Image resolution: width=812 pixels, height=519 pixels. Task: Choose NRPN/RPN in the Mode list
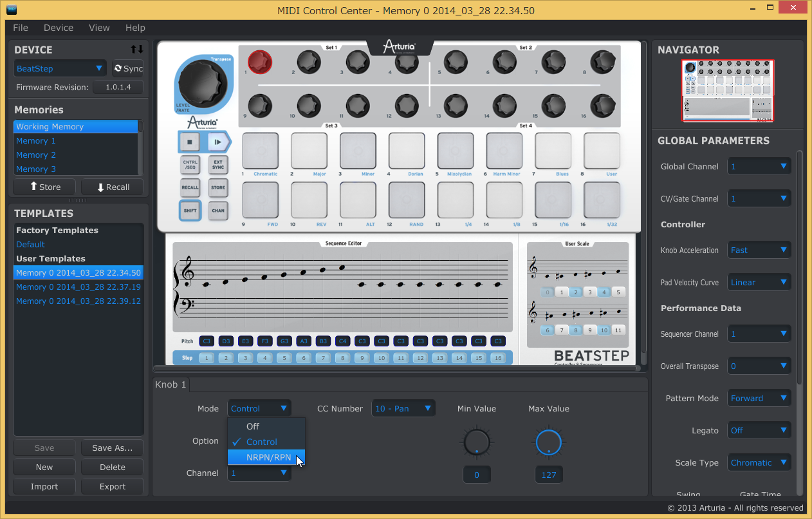point(266,457)
